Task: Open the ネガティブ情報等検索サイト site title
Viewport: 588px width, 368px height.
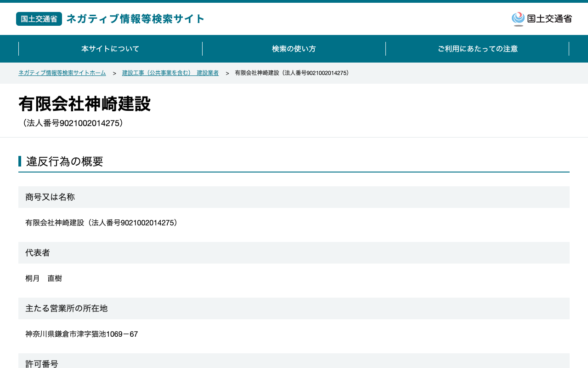Action: (x=136, y=19)
